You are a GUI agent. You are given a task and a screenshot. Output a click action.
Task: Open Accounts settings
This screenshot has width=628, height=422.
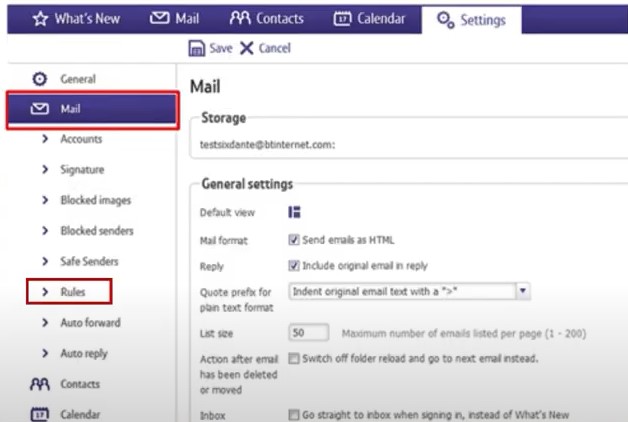click(81, 139)
